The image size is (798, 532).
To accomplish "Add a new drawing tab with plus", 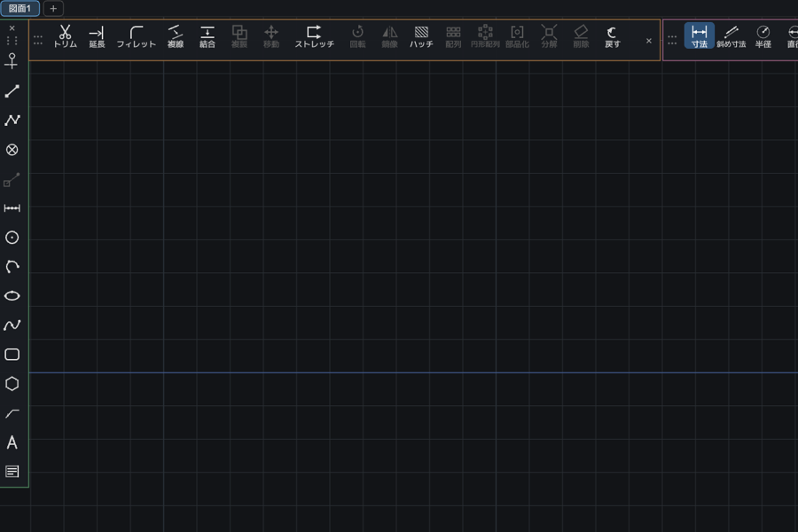I will 53,8.
